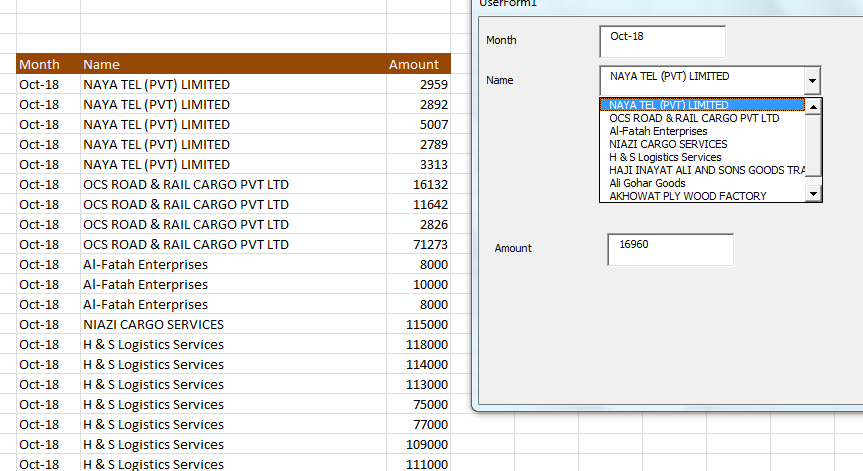The height and width of the screenshot is (471, 863).
Task: Open the Name combo box dropdown arrow
Action: point(812,81)
